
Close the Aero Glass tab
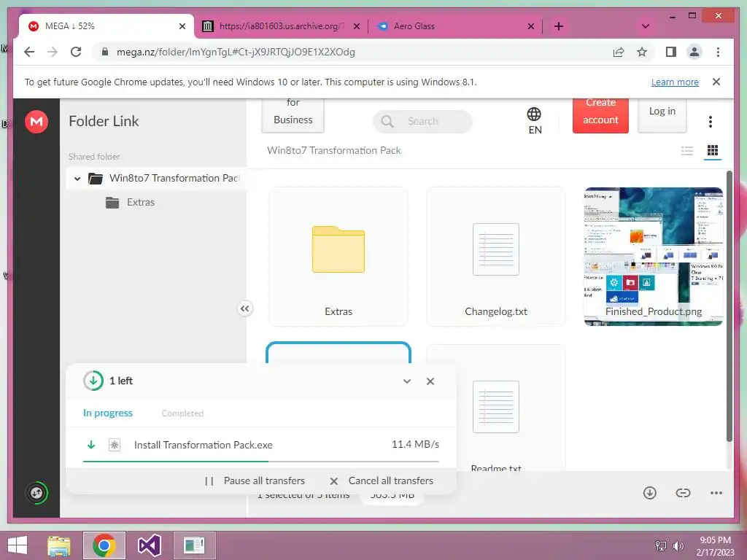click(x=531, y=26)
